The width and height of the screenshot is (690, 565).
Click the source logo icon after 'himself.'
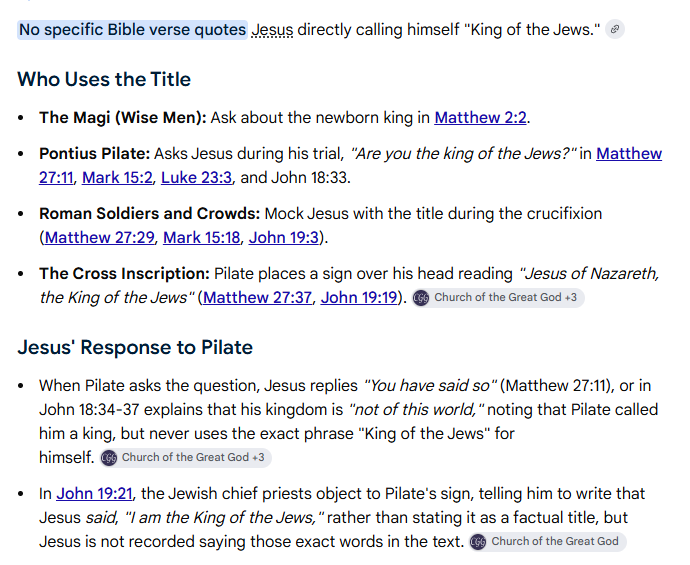(x=109, y=458)
